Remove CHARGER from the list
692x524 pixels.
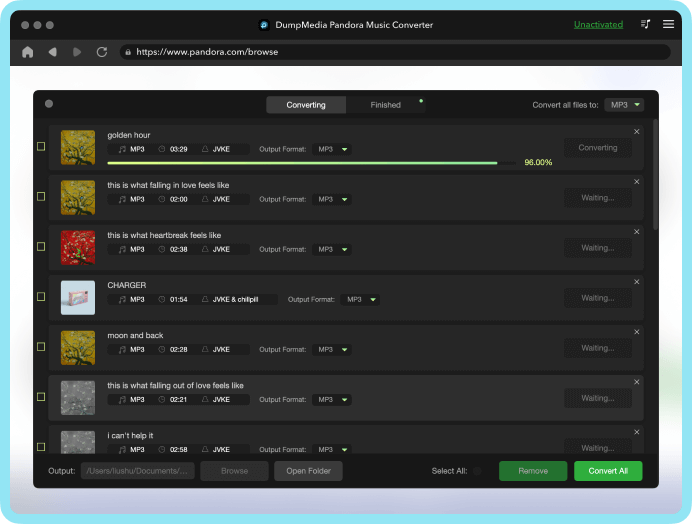(x=636, y=282)
